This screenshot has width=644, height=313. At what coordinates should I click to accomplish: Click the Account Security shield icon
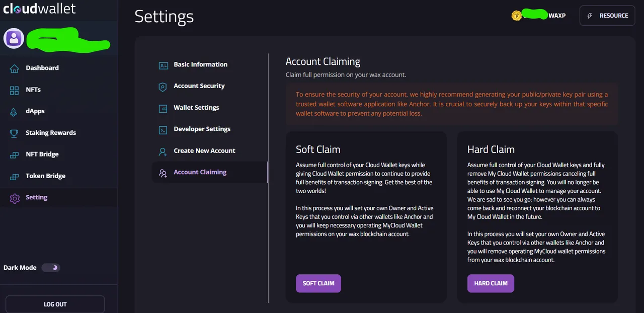163,87
